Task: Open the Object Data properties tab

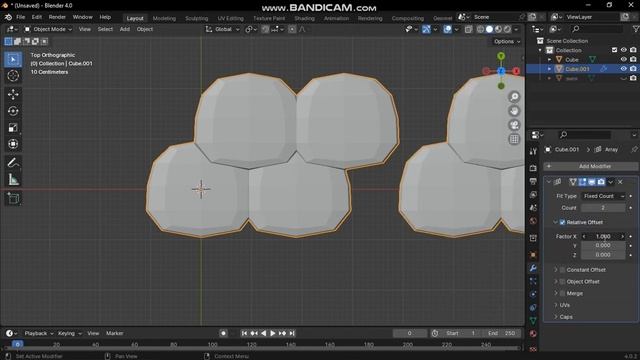Action: [x=533, y=321]
